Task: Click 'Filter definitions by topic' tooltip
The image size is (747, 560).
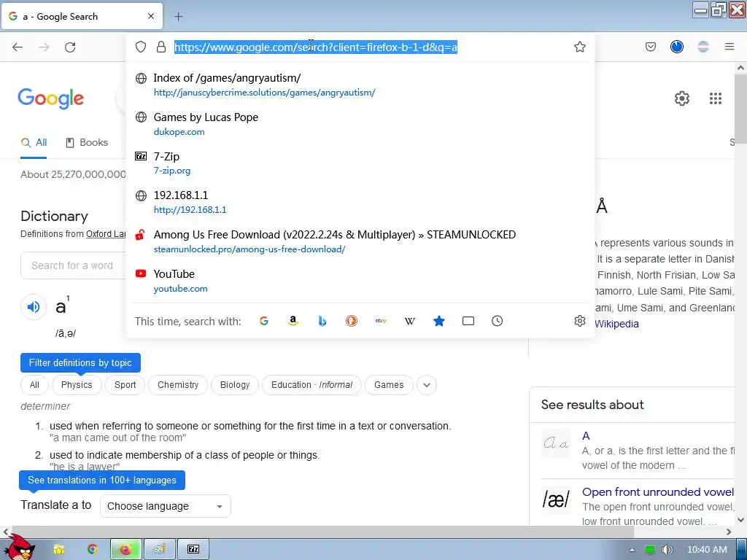Action: (x=80, y=363)
